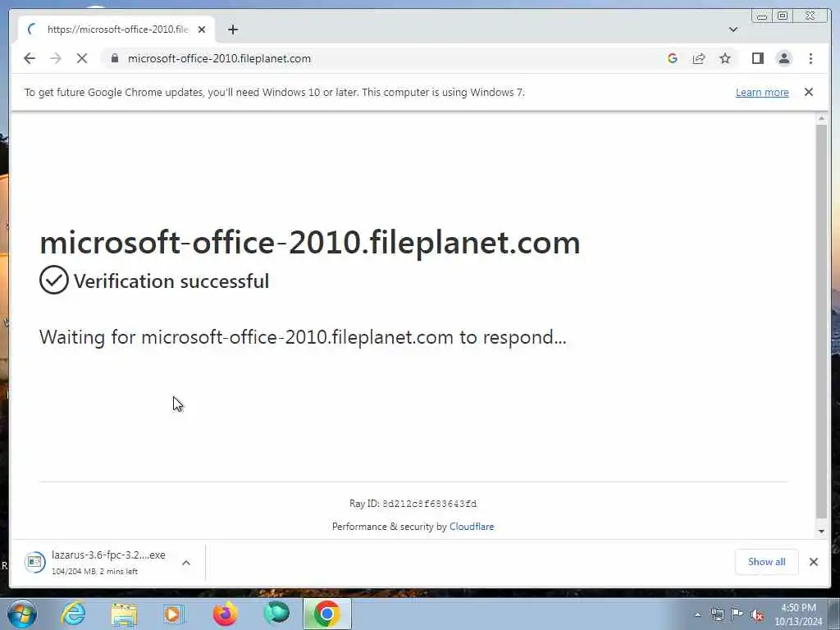The image size is (840, 630).
Task: Dismiss the Chrome updates info bar
Action: [808, 92]
